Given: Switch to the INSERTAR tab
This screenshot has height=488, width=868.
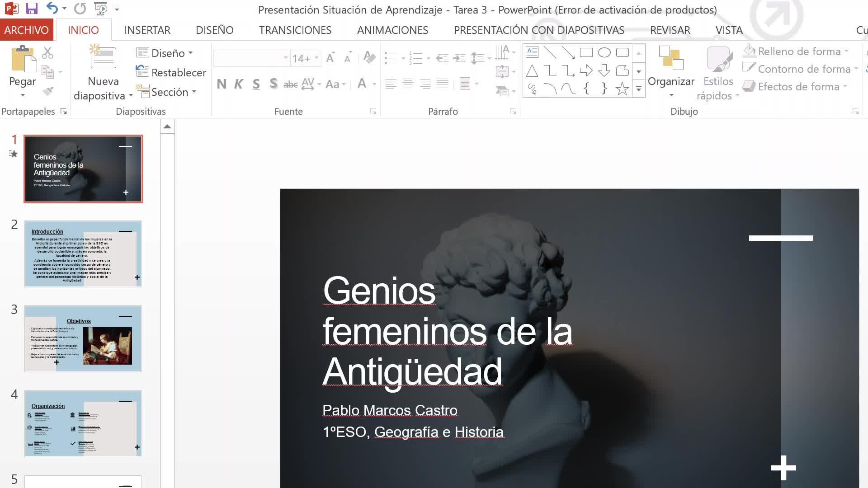Looking at the screenshot, I should coord(147,30).
